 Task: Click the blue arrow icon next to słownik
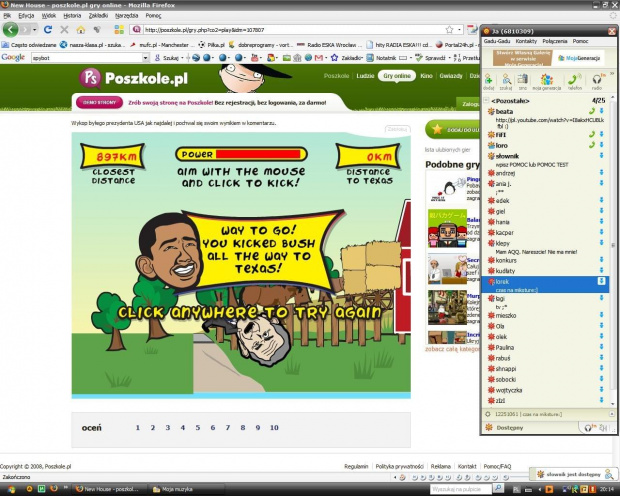pos(601,156)
